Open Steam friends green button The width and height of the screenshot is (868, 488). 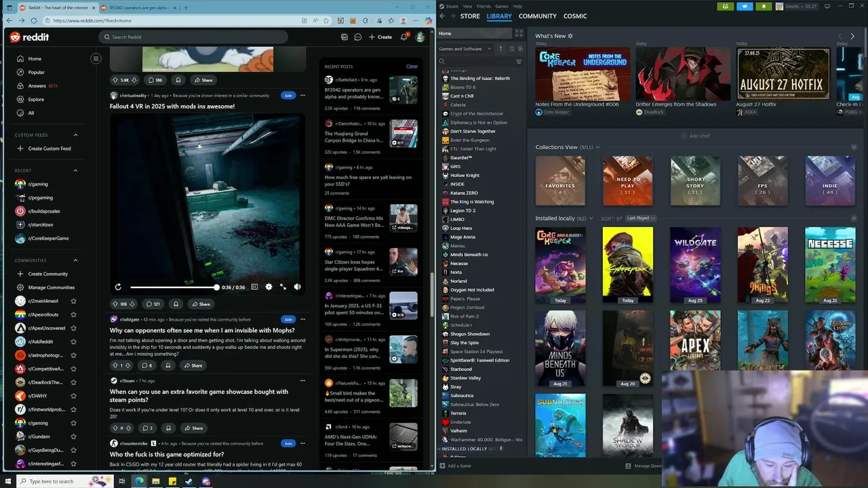click(726, 6)
